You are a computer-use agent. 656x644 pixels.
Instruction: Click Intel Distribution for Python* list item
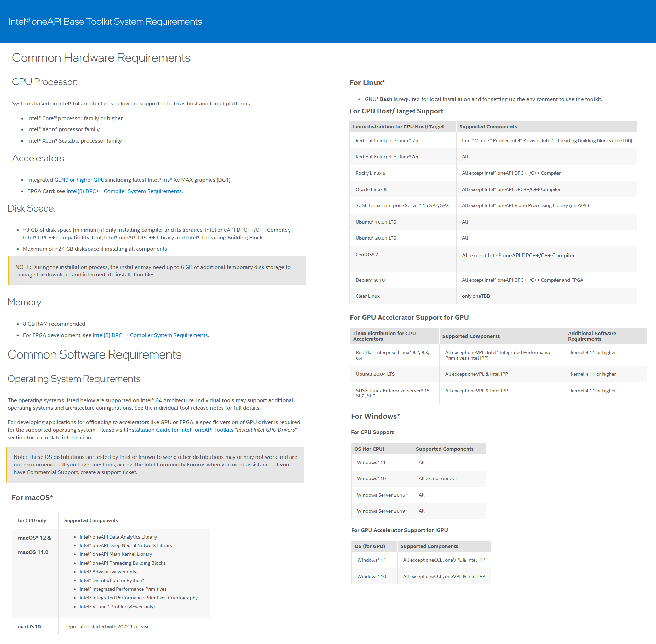[x=112, y=580]
